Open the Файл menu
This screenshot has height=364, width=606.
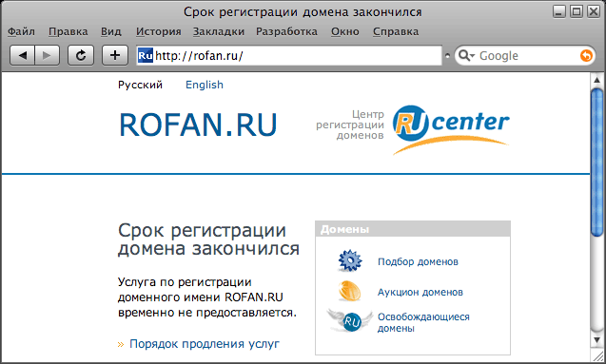pyautogui.click(x=21, y=31)
